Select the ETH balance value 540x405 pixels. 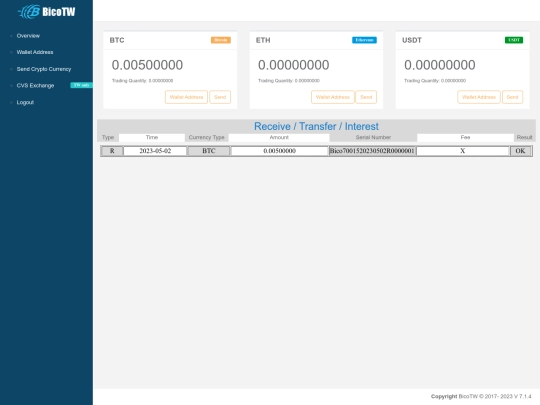(294, 65)
